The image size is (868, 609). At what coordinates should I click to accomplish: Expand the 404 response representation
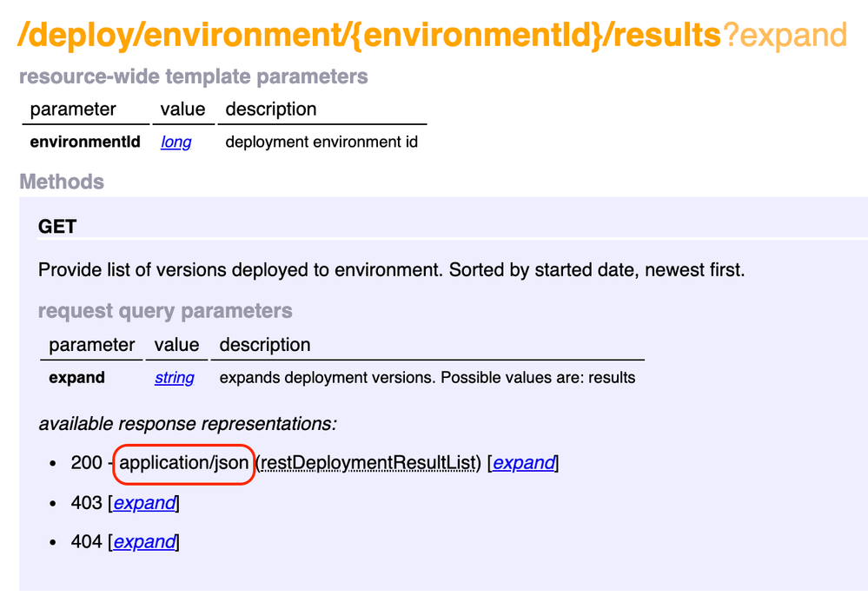[143, 541]
